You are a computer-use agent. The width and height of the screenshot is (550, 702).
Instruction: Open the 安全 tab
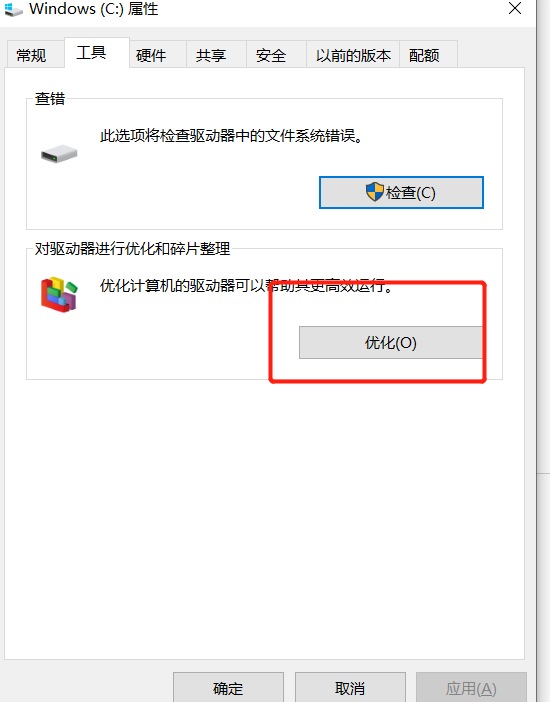point(271,56)
